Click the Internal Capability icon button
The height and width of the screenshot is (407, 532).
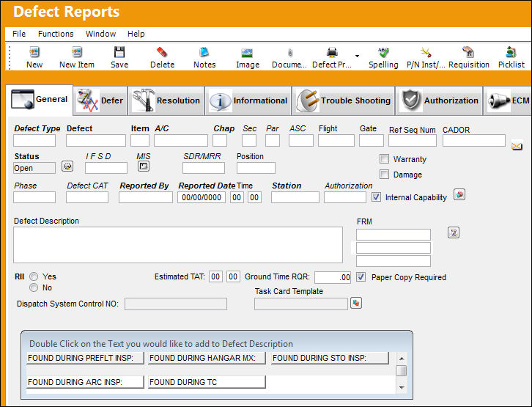(459, 195)
